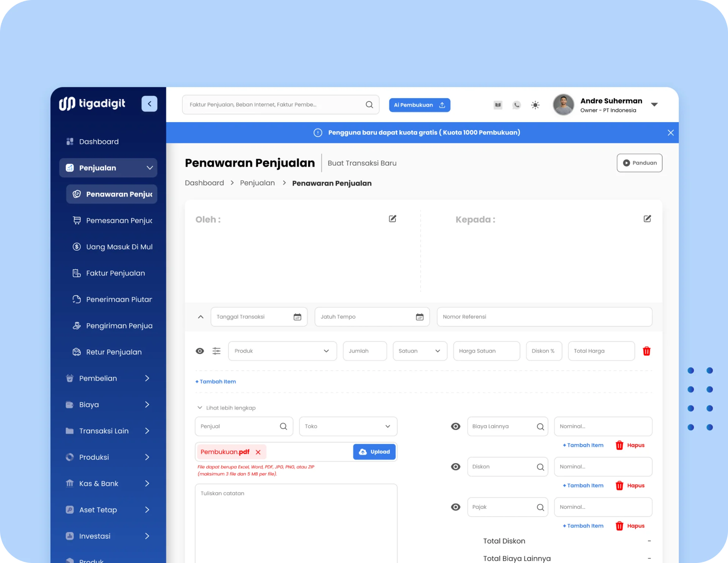Toggle visibility eye on product row
The width and height of the screenshot is (728, 563).
(200, 351)
